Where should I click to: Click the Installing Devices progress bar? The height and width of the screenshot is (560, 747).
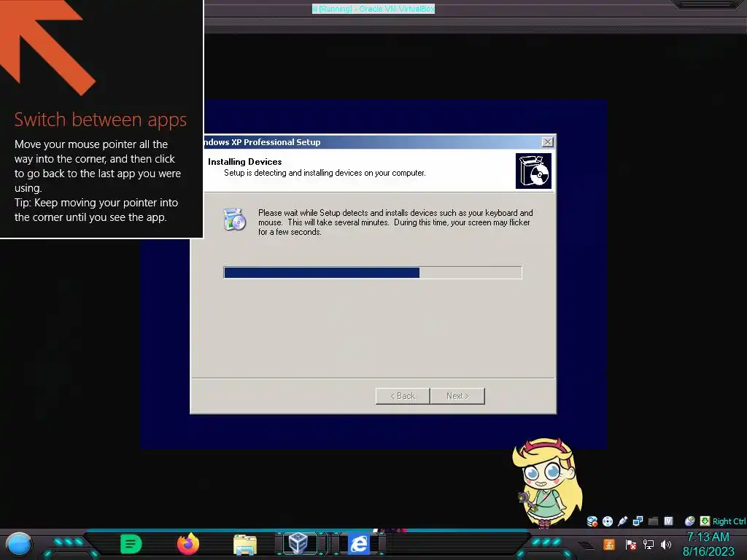pyautogui.click(x=373, y=273)
